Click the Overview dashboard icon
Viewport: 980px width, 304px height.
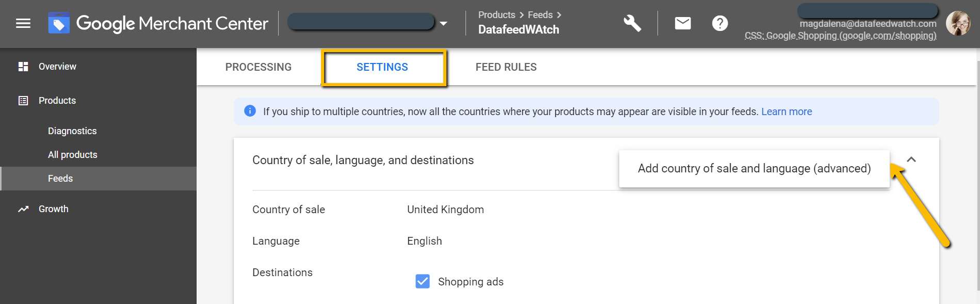pyautogui.click(x=23, y=67)
